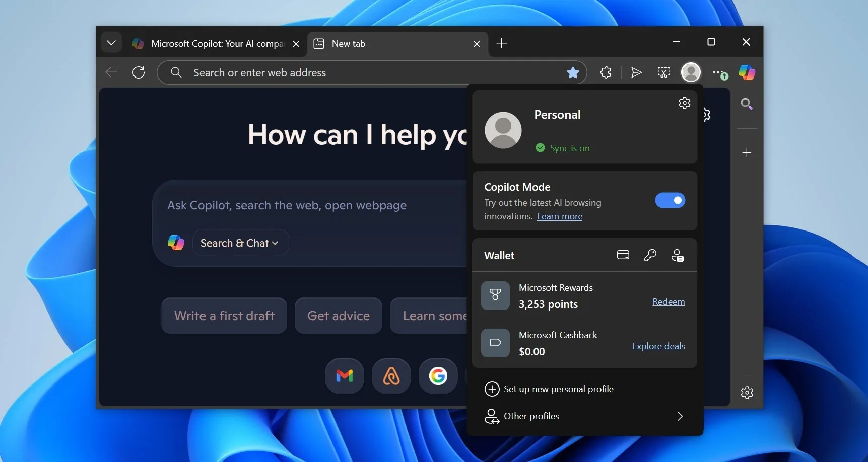Viewport: 868px width, 462px height.
Task: Open the Wallet passwords key icon
Action: point(650,255)
